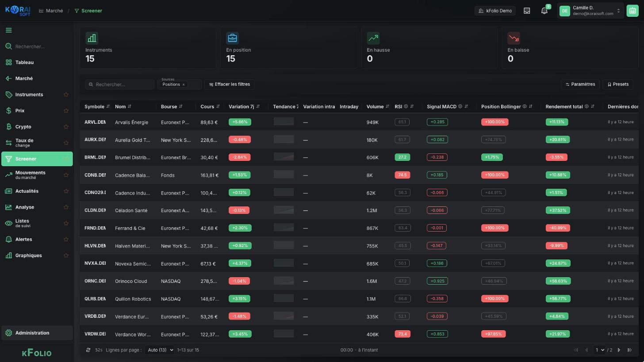Select the Orinoco Cloud row name
The image size is (644, 362).
pos(131,281)
